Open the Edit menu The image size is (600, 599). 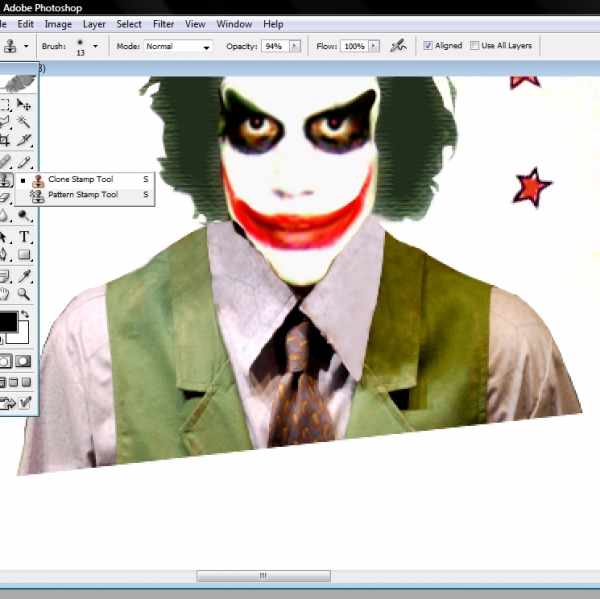(x=26, y=24)
